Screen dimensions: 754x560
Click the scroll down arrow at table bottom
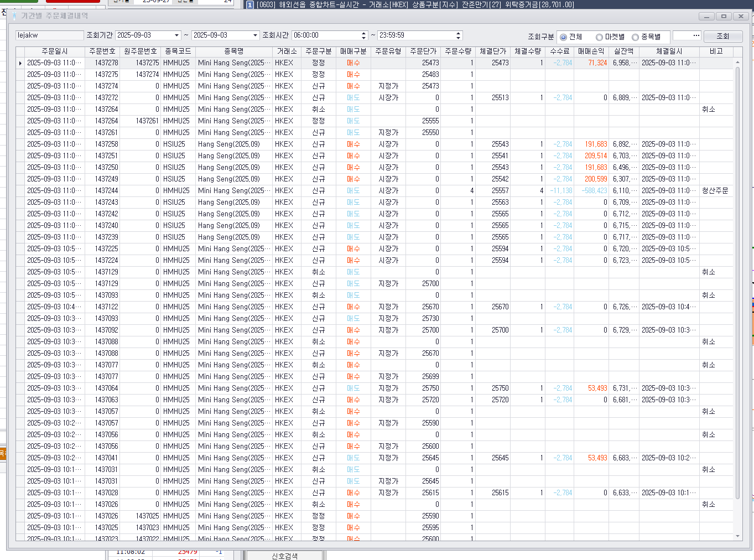(x=737, y=536)
